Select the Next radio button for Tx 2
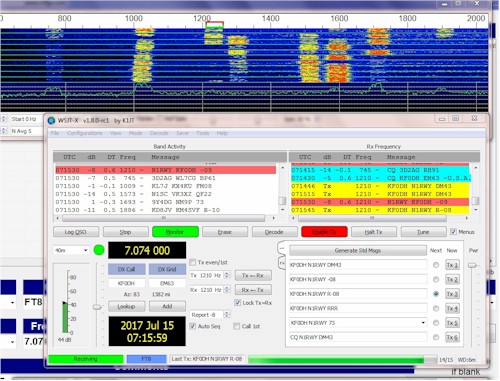 (x=436, y=279)
